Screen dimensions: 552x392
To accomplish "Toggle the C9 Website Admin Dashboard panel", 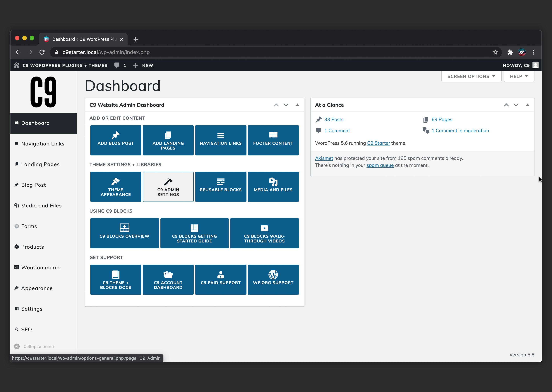I will coord(298,105).
